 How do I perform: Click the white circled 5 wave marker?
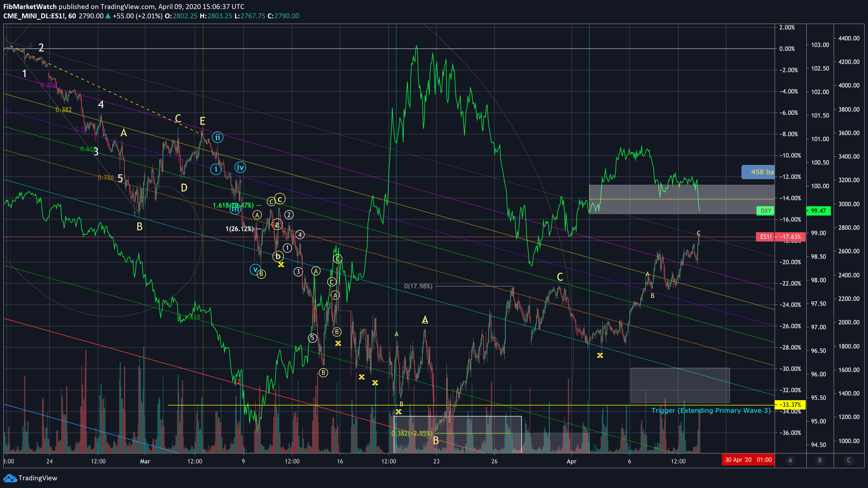tap(312, 338)
